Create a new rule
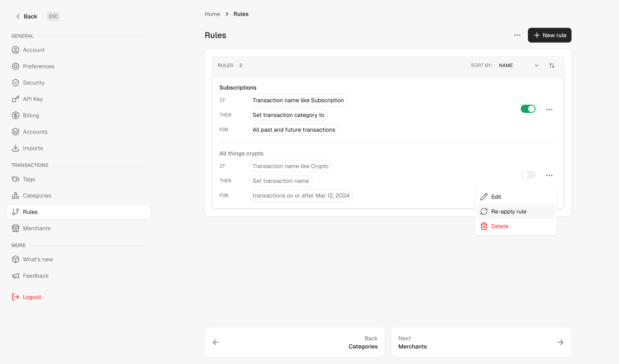The width and height of the screenshot is (619, 364). coord(549,35)
